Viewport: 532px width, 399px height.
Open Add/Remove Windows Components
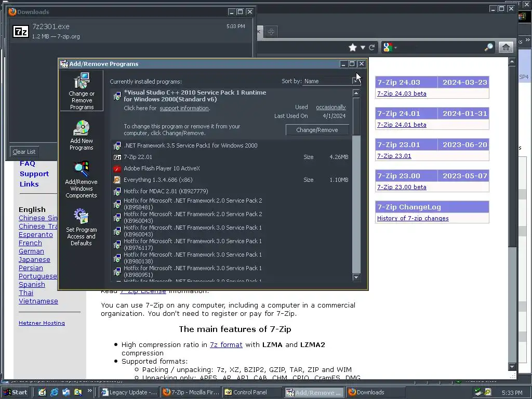(x=82, y=180)
